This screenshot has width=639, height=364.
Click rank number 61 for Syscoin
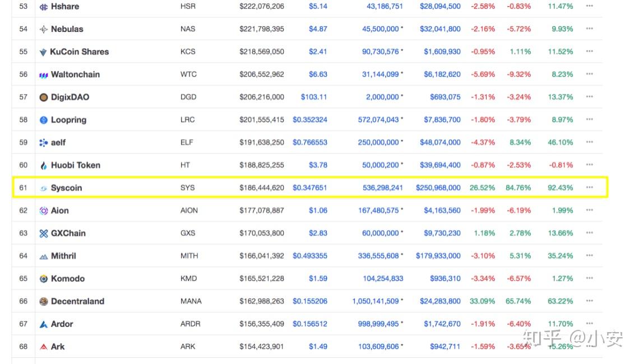pos(23,188)
